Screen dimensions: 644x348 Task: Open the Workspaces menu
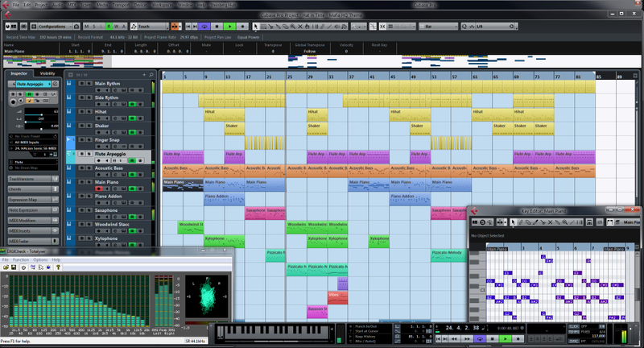click(163, 5)
